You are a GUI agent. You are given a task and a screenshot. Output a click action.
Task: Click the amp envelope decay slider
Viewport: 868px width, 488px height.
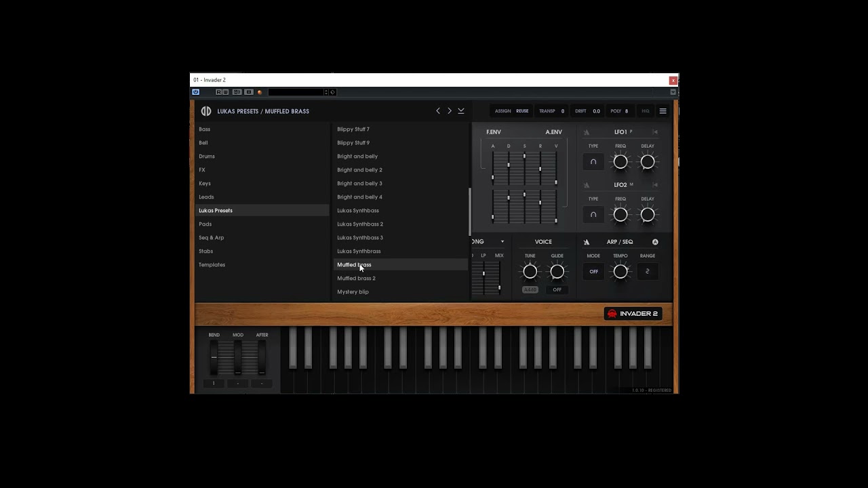point(509,206)
